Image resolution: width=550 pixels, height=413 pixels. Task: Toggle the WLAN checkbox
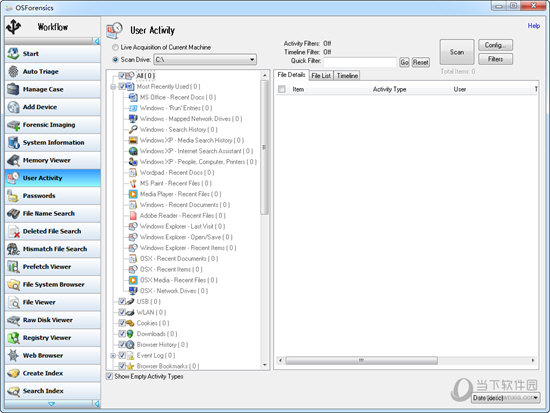(x=122, y=312)
